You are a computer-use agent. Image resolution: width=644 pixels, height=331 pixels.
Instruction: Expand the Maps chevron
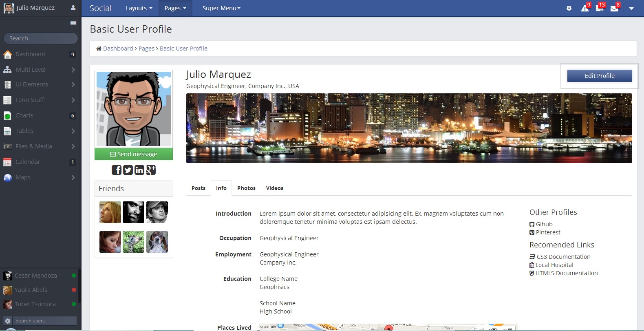[x=73, y=177]
